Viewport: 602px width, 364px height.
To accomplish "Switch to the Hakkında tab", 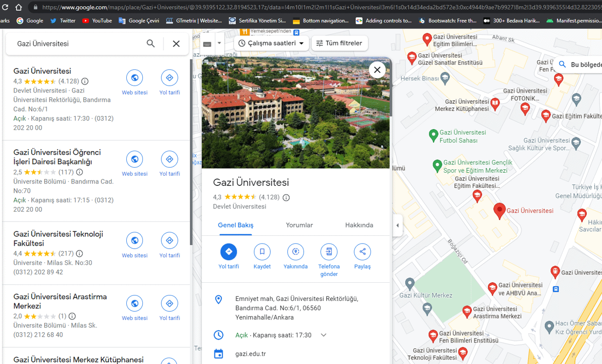I will pyautogui.click(x=359, y=225).
